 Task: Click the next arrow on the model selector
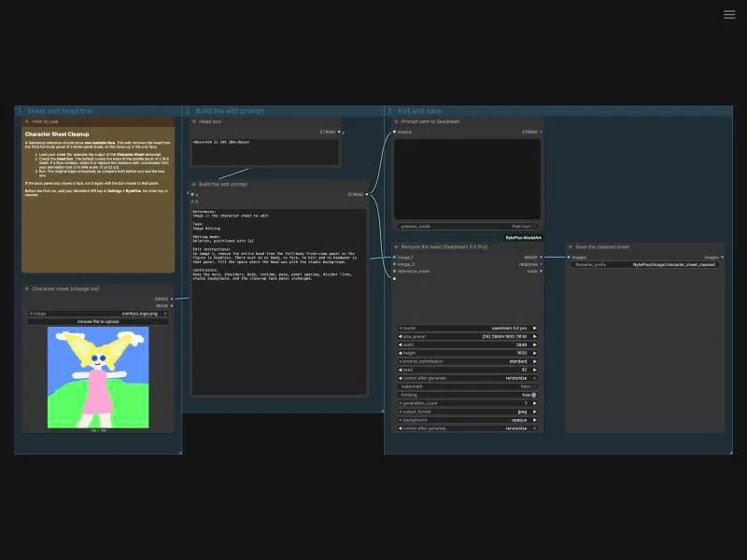click(x=534, y=329)
